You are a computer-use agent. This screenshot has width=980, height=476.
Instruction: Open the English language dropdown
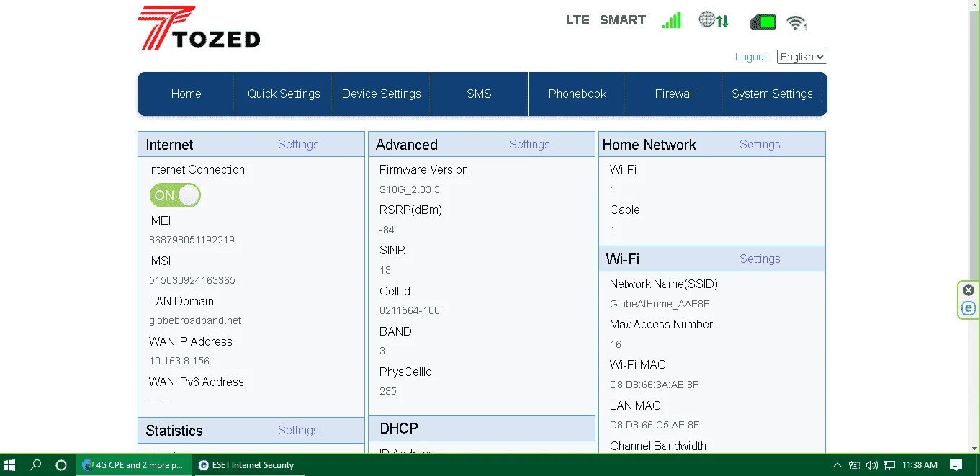(x=801, y=57)
